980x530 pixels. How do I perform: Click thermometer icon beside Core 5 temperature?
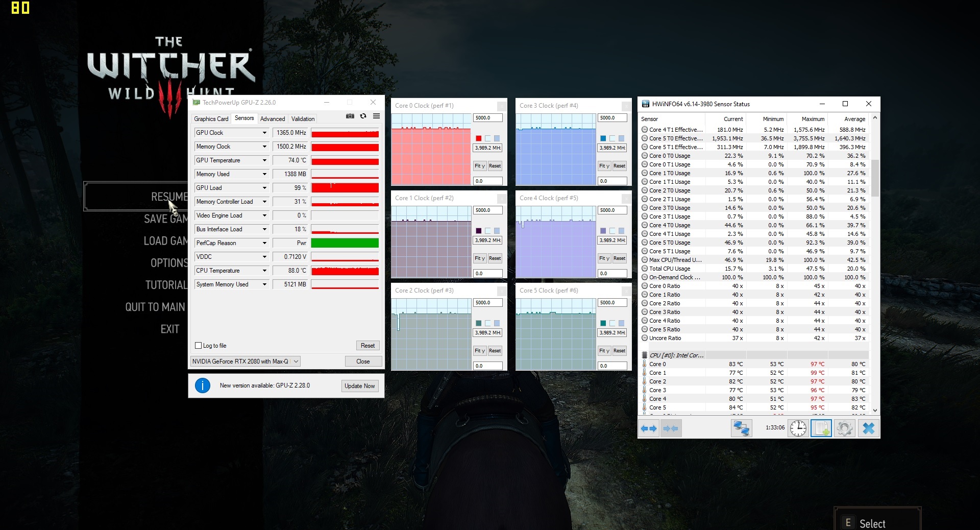click(645, 407)
